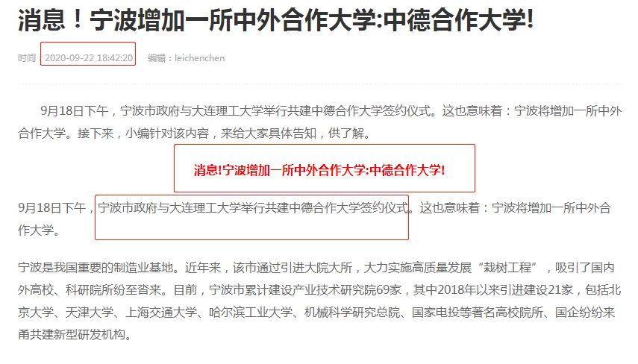Viewport: 638px width, 364px height.
Task: Click the paragraph beginning 宁波是我国重要的制造业基地
Action: [x=319, y=301]
